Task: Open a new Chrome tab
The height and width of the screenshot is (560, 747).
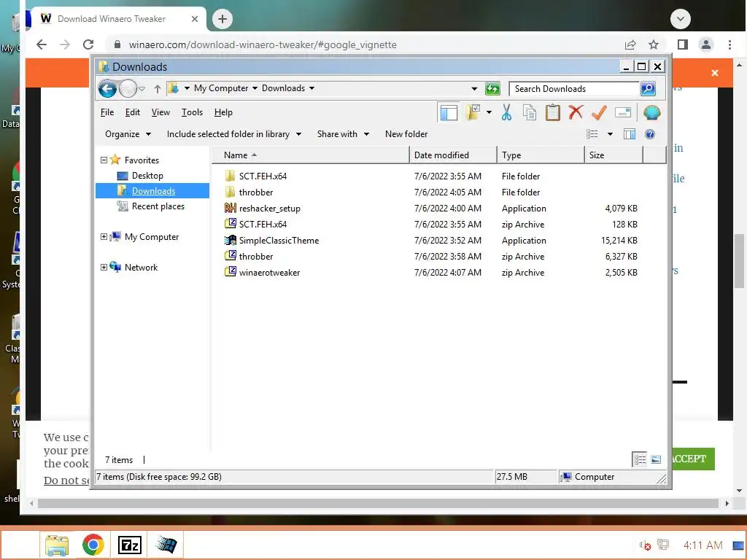Action: tap(222, 19)
